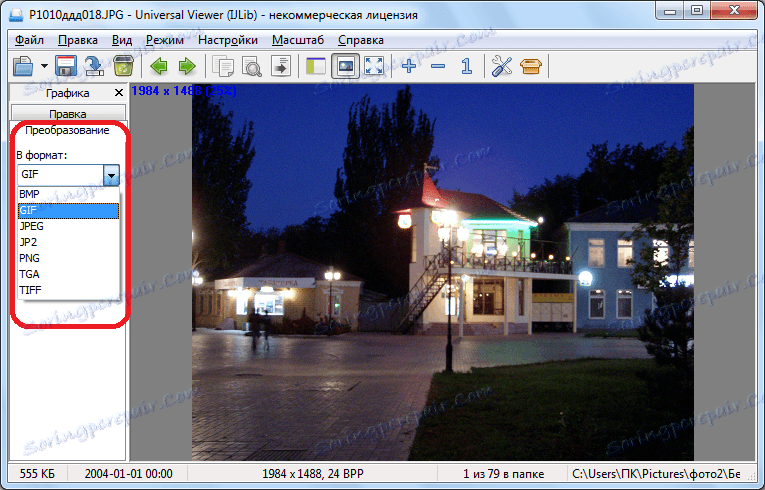Select JPEG in format list

68,226
